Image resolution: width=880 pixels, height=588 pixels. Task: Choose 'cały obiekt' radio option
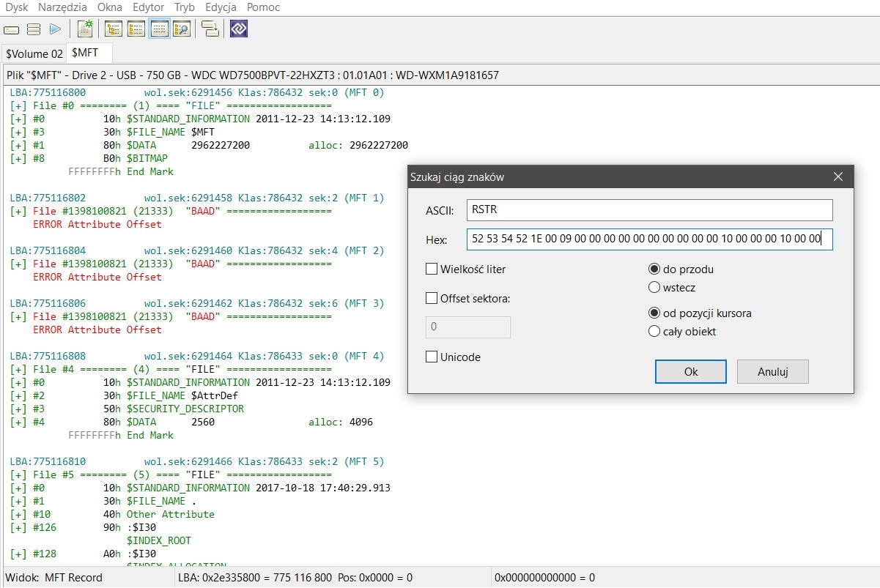pyautogui.click(x=654, y=331)
